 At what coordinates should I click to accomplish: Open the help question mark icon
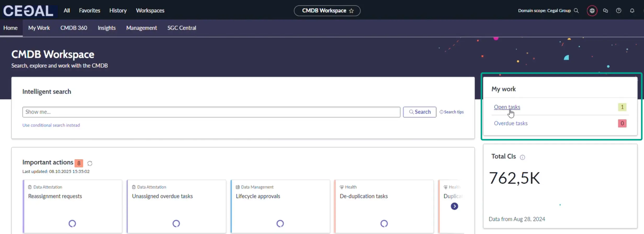click(619, 11)
